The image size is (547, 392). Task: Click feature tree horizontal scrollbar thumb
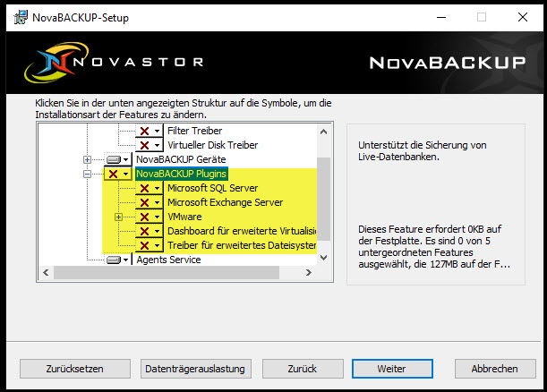click(x=166, y=272)
